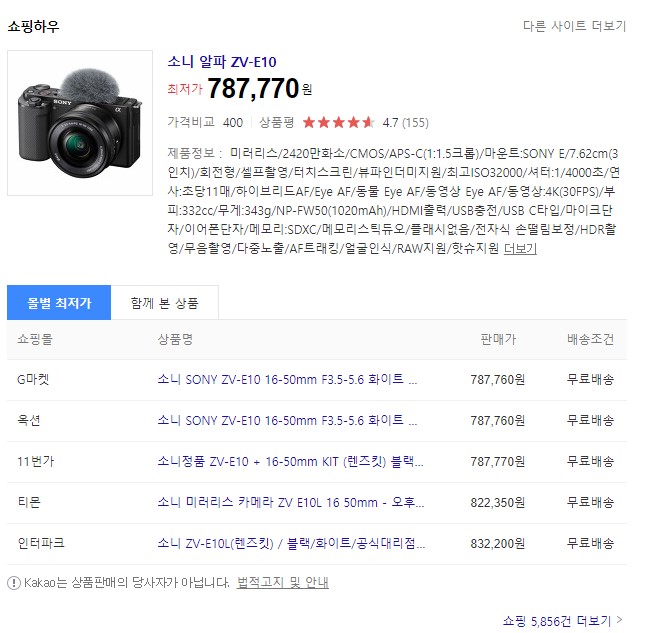Click the 티몬 price 822,350원
Image resolution: width=653 pixels, height=633 pixels.
coord(498,502)
